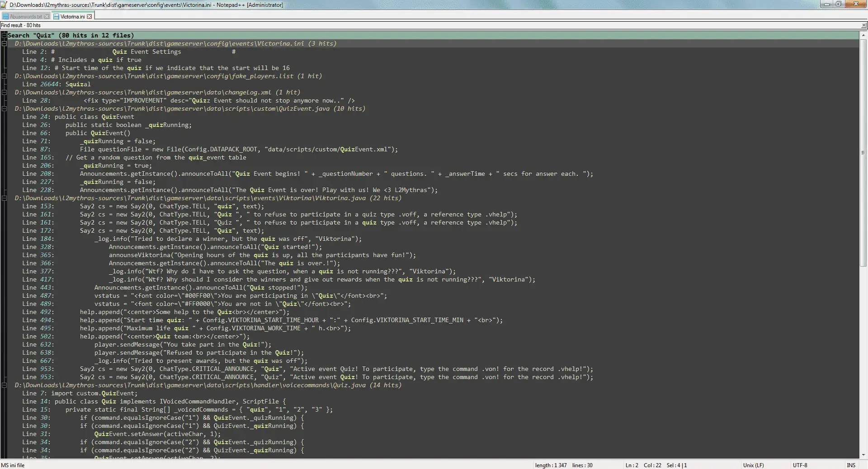
Task: Select the Viktorina.java (22 hits) path row
Action: (x=208, y=198)
